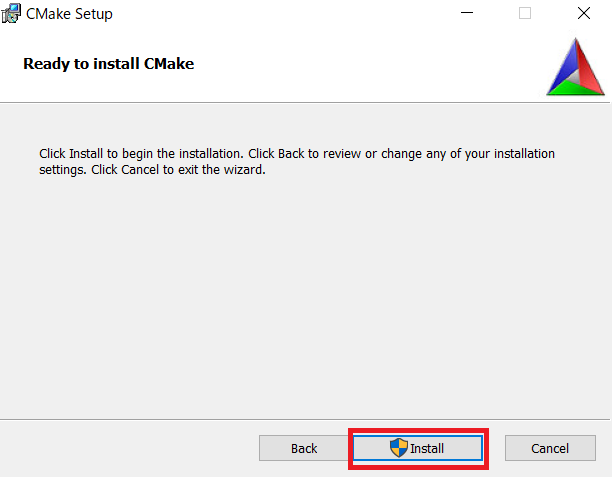Click the CMake Setup installer icon in title bar
This screenshot has height=477, width=612.
coord(12,14)
